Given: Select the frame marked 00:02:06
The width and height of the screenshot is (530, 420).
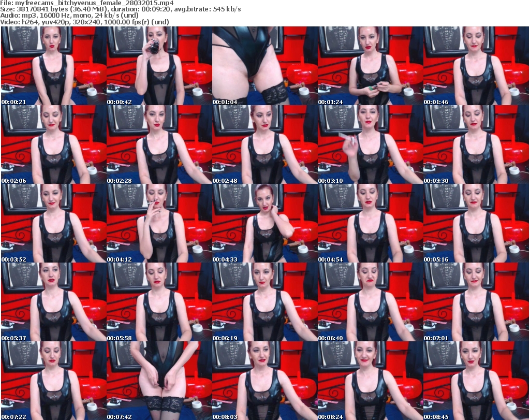Looking at the screenshot, I should tap(54, 144).
